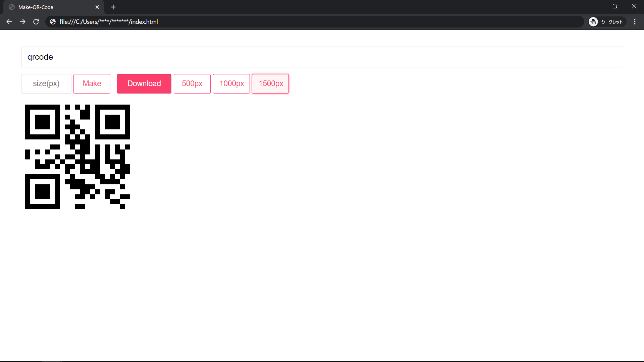Click the browser forward arrow
The image size is (644, 362).
coord(22,22)
